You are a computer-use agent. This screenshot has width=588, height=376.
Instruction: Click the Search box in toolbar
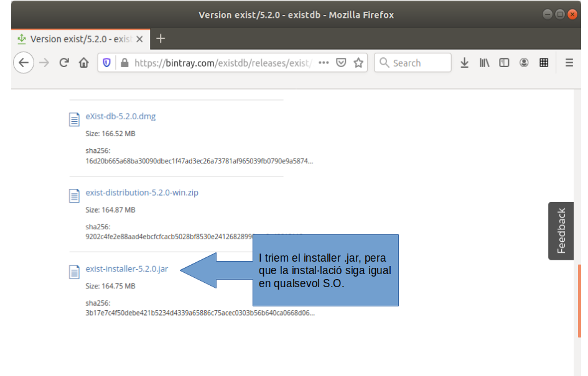[x=413, y=63]
